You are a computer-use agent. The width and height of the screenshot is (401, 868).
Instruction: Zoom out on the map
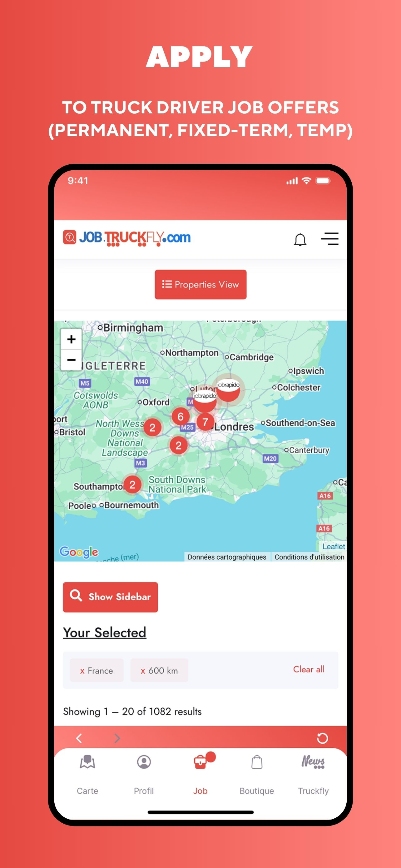[x=71, y=360]
